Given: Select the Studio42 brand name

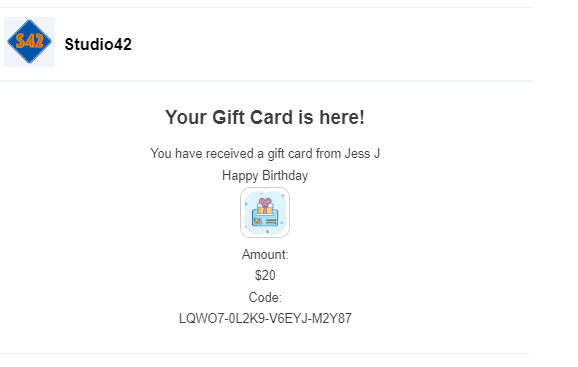Looking at the screenshot, I should [x=98, y=44].
